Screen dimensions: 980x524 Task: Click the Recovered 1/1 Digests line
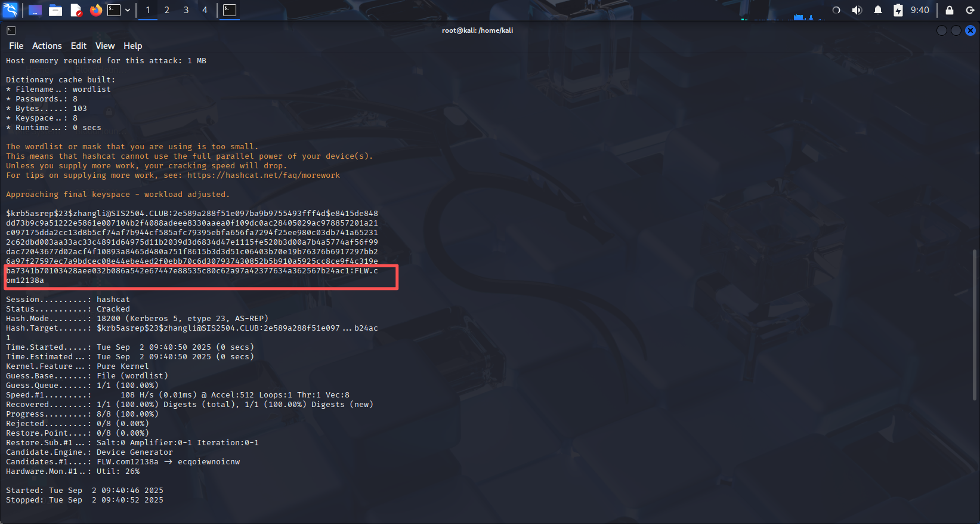(190, 405)
